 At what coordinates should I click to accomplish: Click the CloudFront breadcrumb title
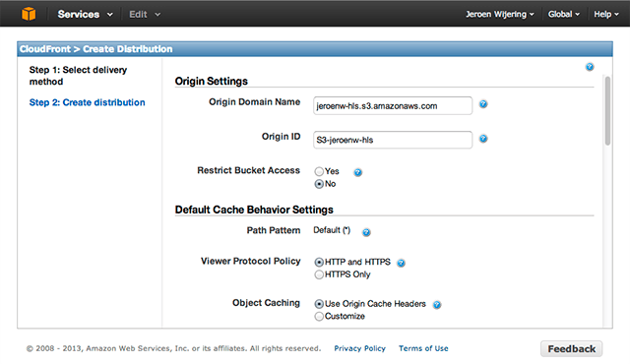coord(96,49)
